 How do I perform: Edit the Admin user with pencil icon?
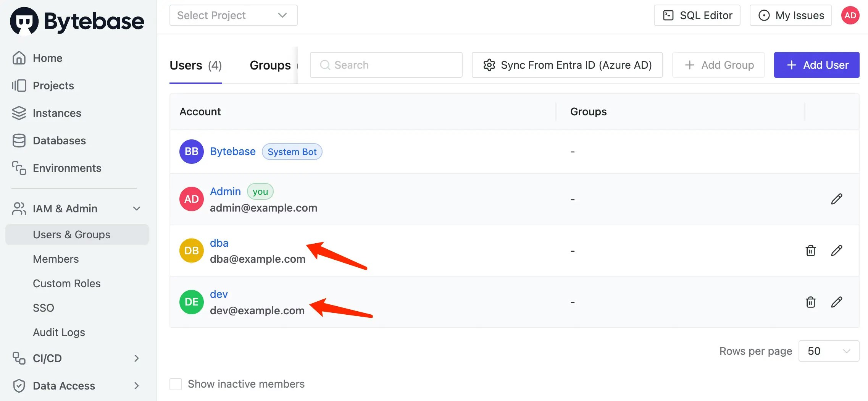coord(836,199)
